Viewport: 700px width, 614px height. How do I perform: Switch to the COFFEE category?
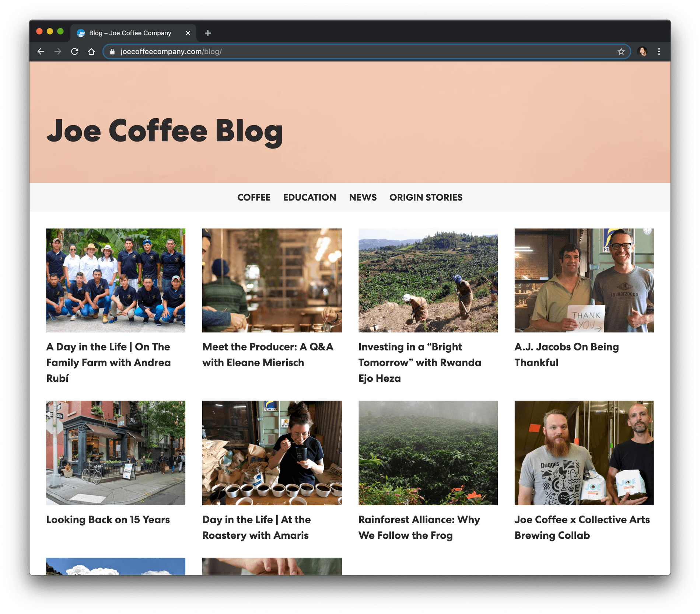click(x=254, y=197)
